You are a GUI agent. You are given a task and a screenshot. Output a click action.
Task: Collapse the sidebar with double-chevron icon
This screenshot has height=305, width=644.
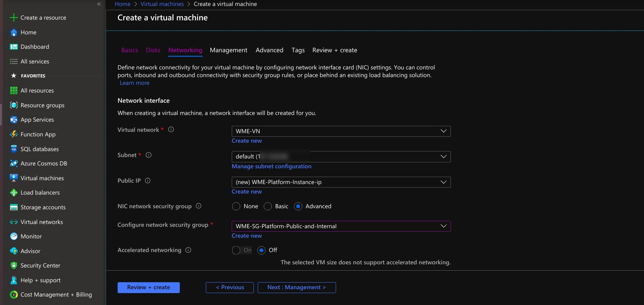[x=99, y=4]
